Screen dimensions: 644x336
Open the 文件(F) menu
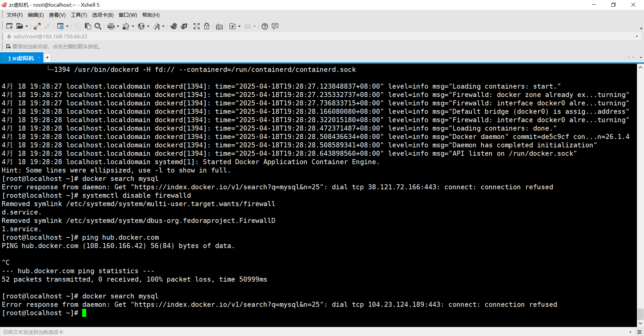coord(15,15)
